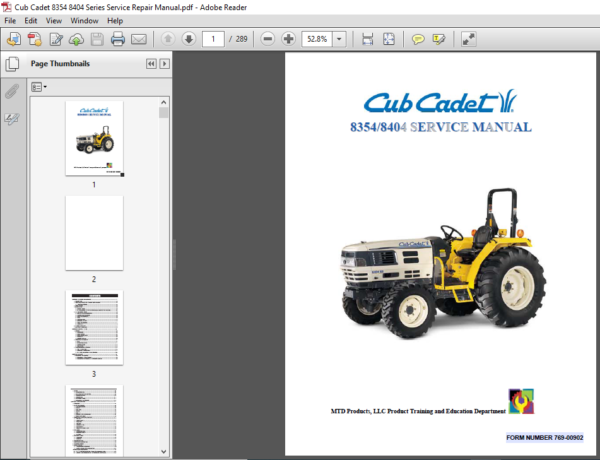The image size is (600, 460).
Task: Select the page 3 thumbnail
Action: click(x=94, y=327)
